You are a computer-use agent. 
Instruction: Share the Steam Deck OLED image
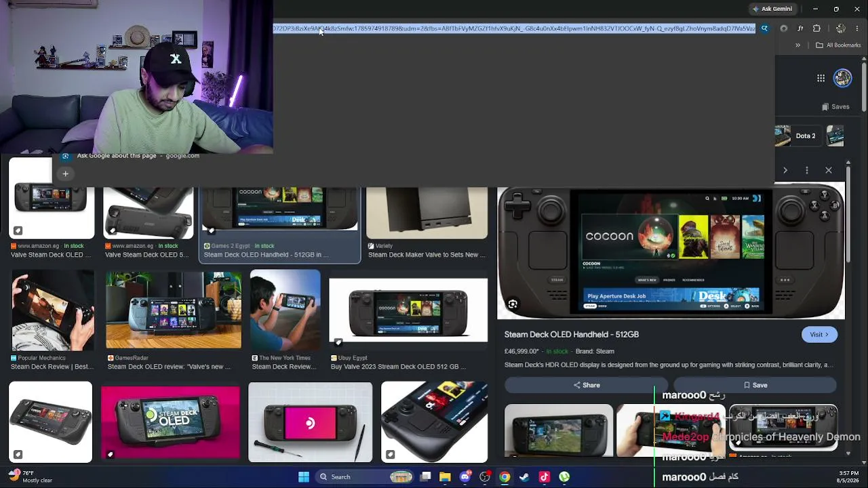(x=586, y=385)
